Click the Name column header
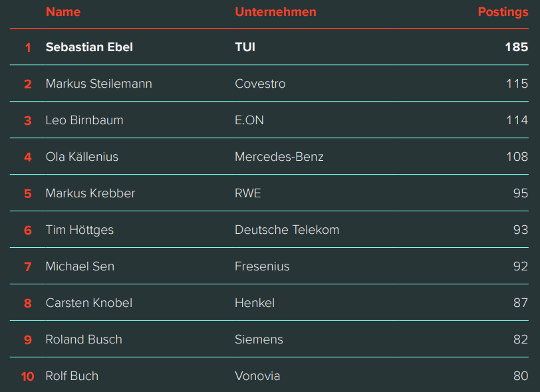The height and width of the screenshot is (392, 540). [63, 12]
